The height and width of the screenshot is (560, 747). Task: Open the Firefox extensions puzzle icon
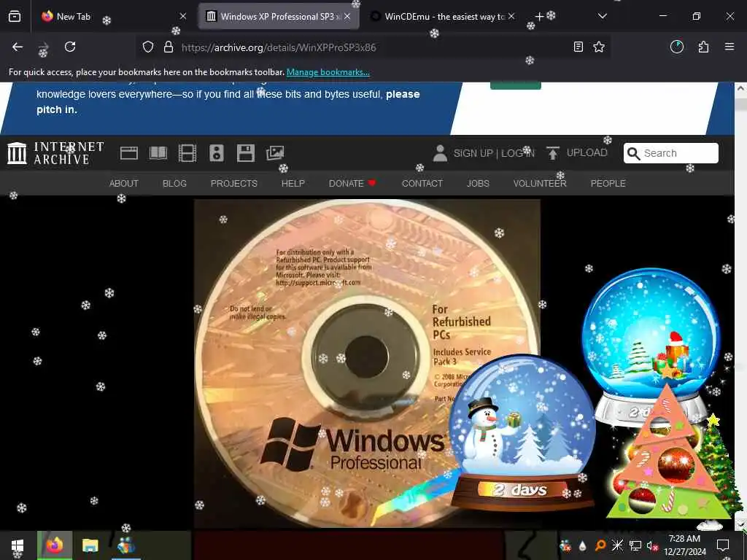coord(703,47)
